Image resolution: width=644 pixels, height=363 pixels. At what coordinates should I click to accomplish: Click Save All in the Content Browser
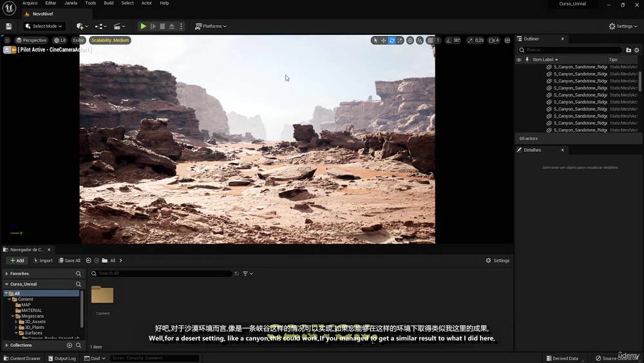(x=70, y=260)
